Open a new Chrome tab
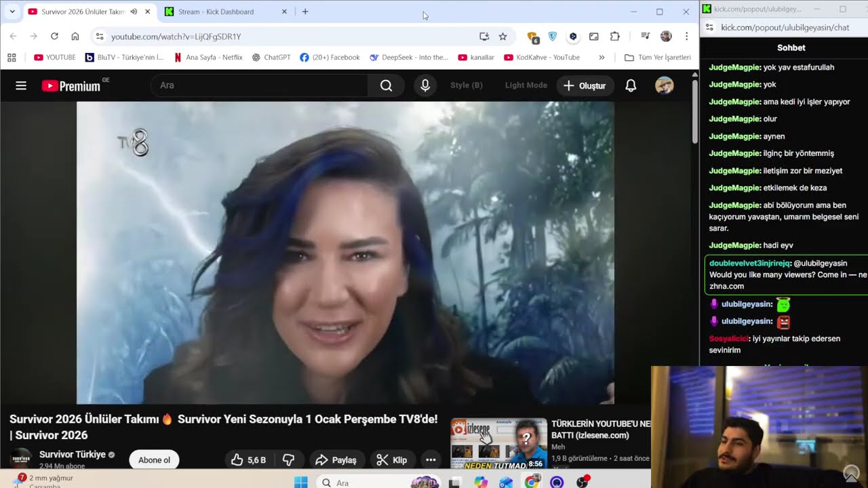Screen dimensions: 868x488 pyautogui.click(x=305, y=12)
